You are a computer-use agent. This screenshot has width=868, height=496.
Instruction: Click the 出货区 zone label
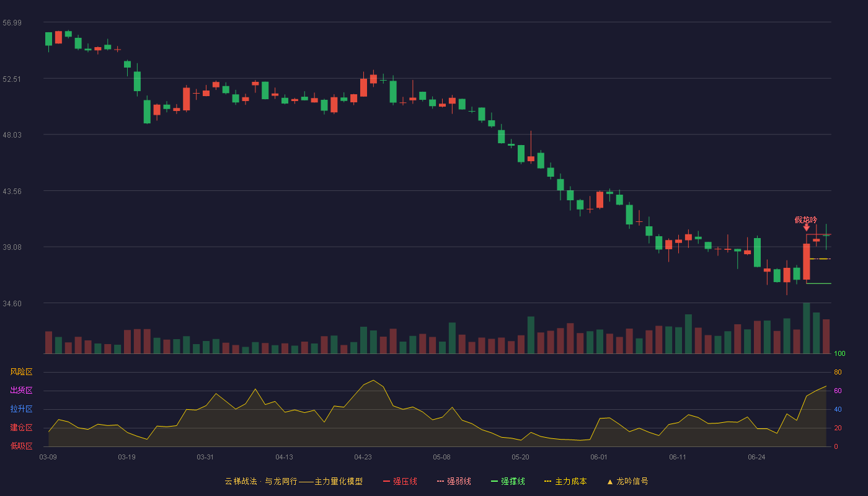pyautogui.click(x=21, y=391)
